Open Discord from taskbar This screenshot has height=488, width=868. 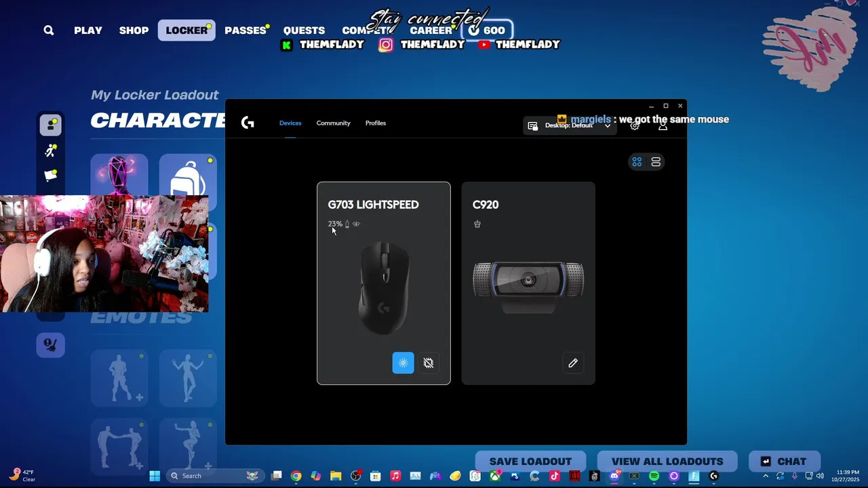pos(614,476)
